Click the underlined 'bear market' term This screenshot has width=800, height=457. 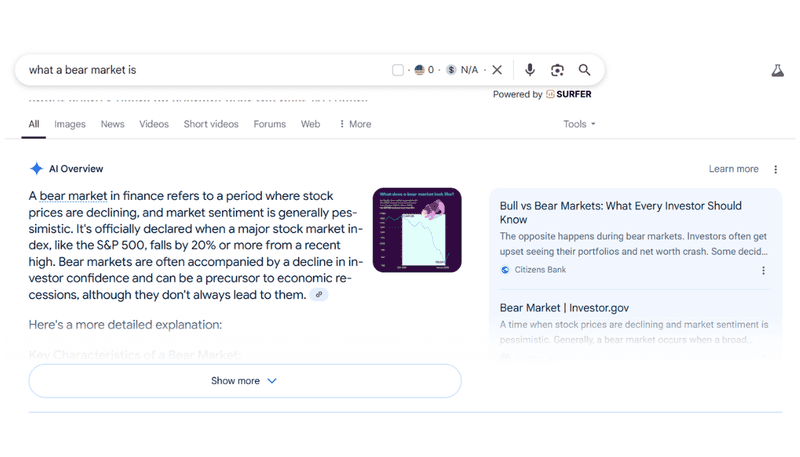click(73, 196)
